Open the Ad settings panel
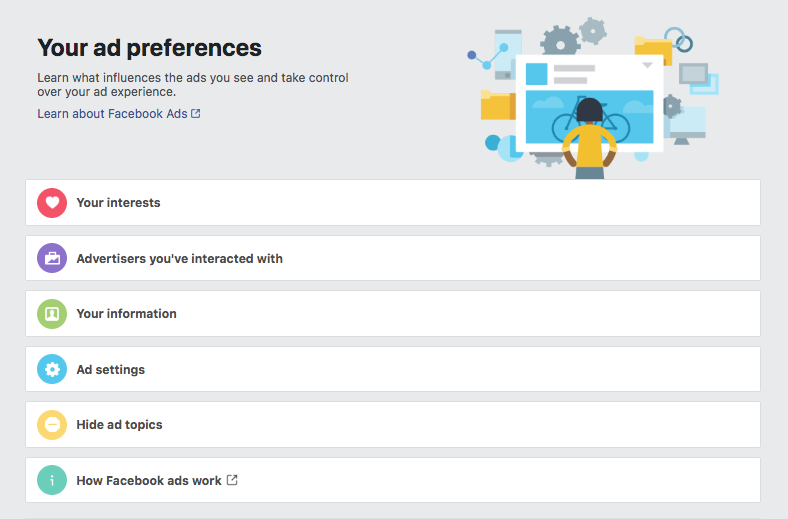This screenshot has height=519, width=788. [392, 369]
